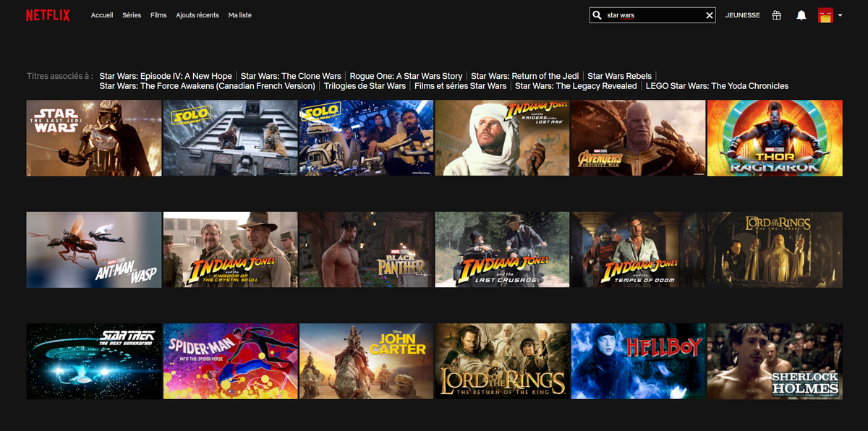Image resolution: width=868 pixels, height=431 pixels.
Task: Select Black Panther thumbnail
Action: pos(366,249)
